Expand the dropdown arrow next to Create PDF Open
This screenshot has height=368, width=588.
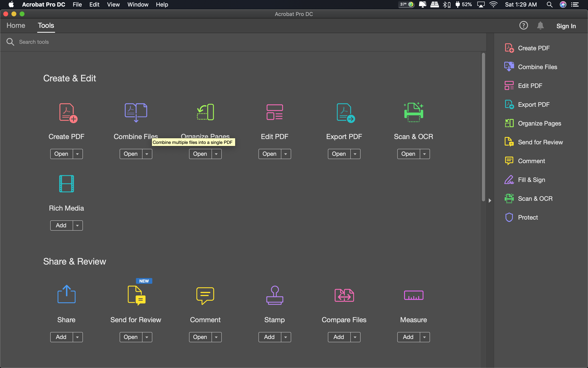[x=78, y=154]
